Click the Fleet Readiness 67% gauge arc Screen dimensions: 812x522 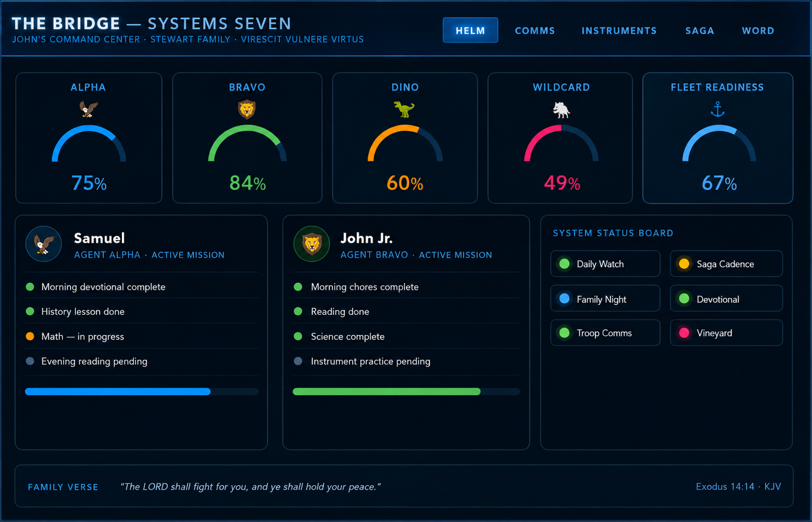click(719, 129)
